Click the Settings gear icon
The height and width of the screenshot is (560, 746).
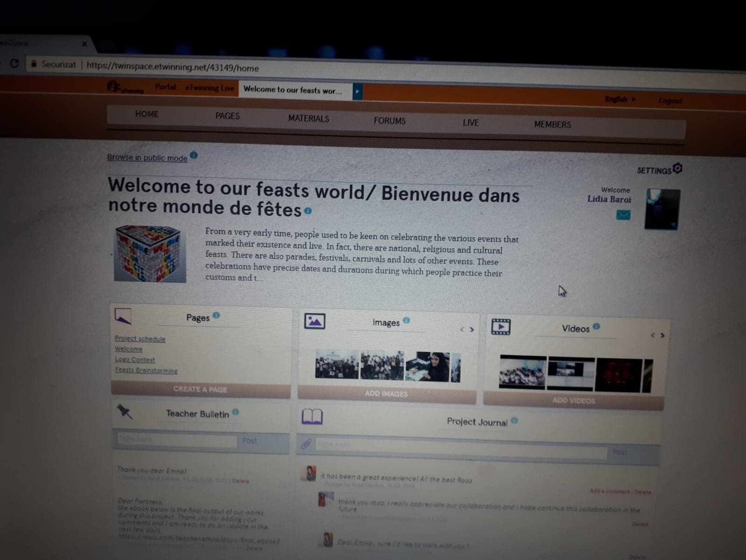pyautogui.click(x=677, y=168)
